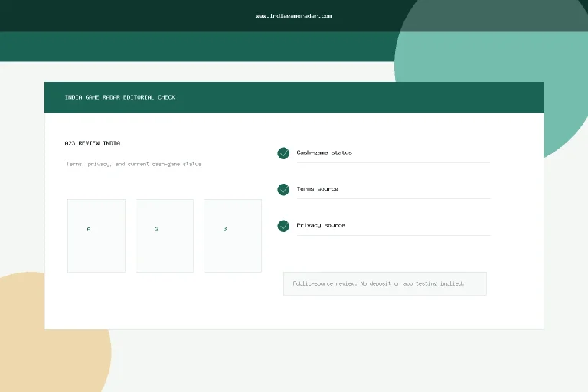588x392 pixels.
Task: Click the A23 REVIEW INDIA heading
Action: pos(93,143)
